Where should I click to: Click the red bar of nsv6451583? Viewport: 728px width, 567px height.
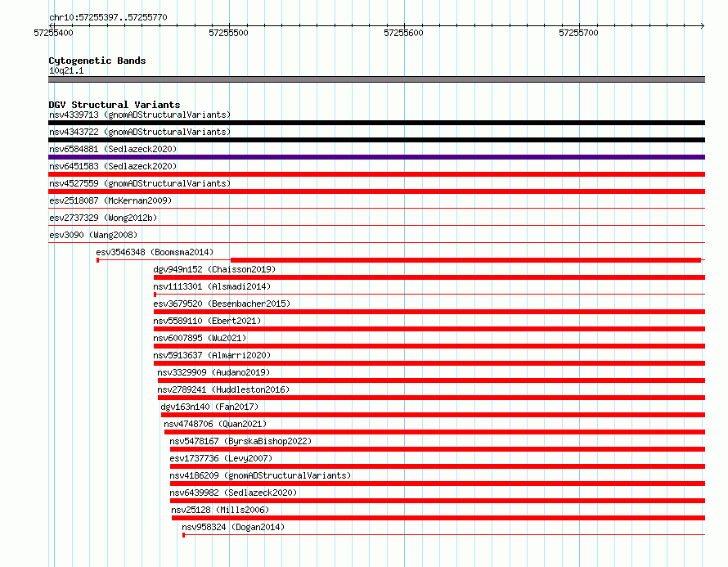[376, 174]
